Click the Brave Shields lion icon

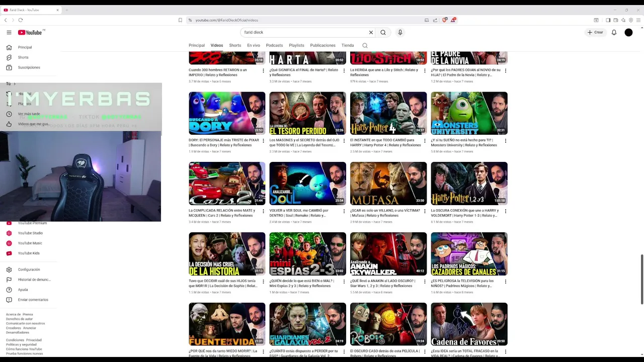coord(444,20)
